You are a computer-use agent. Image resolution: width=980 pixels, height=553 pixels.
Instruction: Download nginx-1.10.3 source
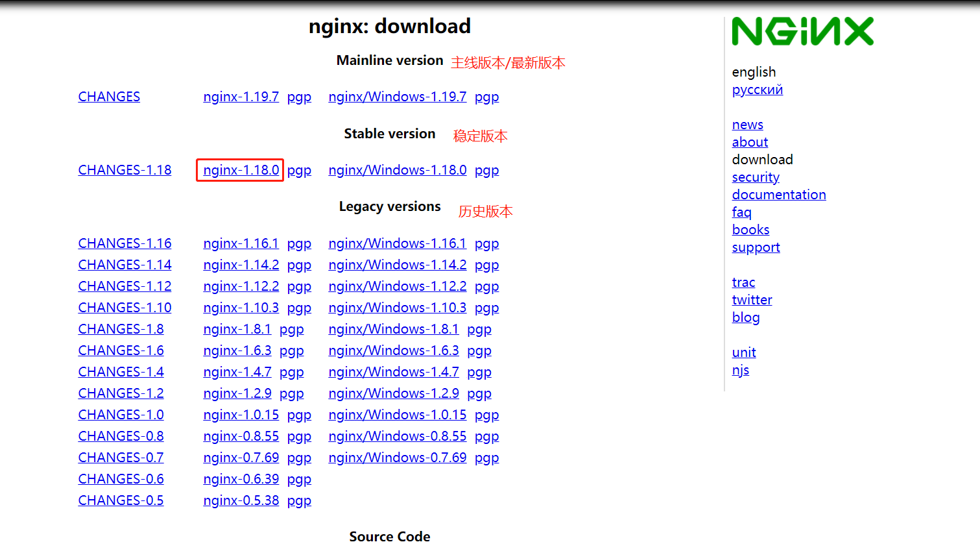pos(241,308)
